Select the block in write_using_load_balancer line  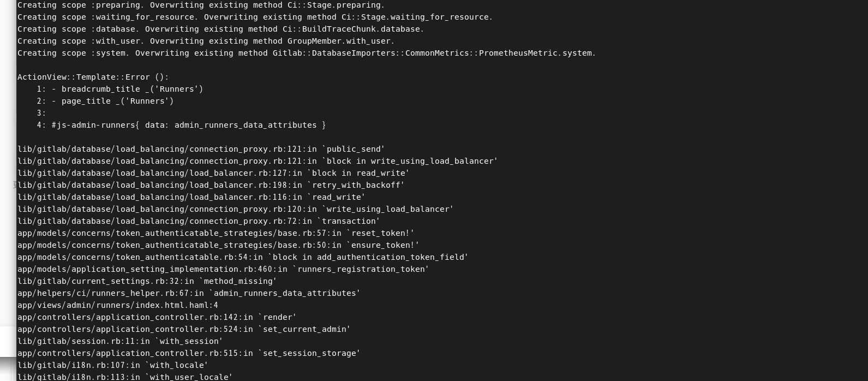point(258,161)
